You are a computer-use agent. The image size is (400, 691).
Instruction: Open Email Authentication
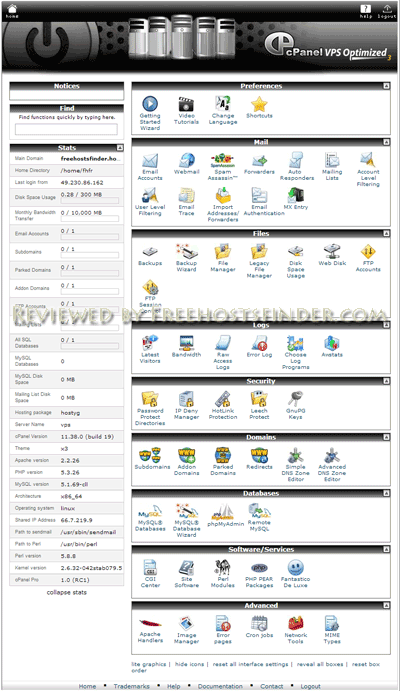pos(263,202)
